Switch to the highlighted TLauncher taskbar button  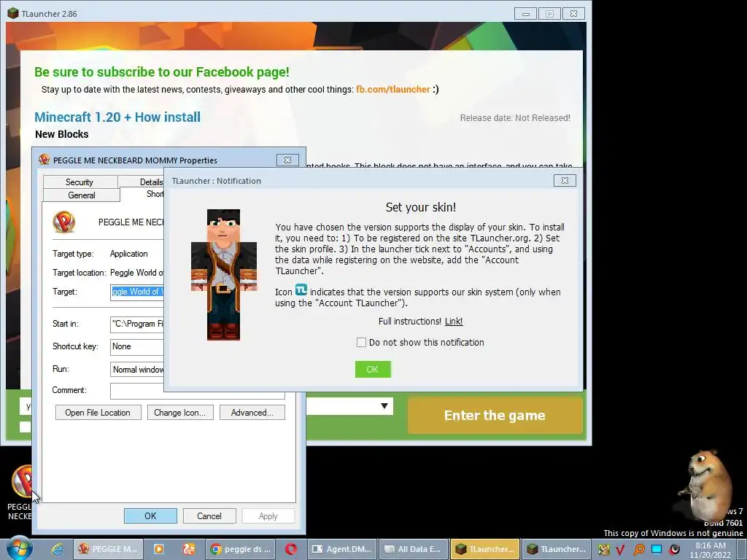tap(484, 549)
